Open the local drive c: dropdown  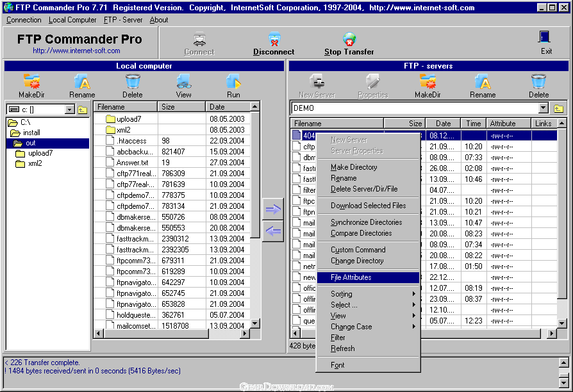pos(70,110)
